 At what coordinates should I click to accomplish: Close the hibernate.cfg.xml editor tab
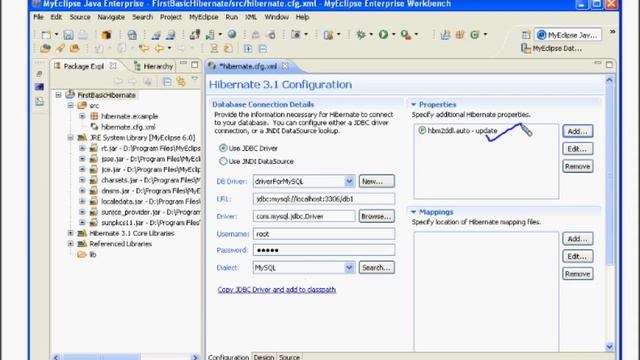coord(285,66)
